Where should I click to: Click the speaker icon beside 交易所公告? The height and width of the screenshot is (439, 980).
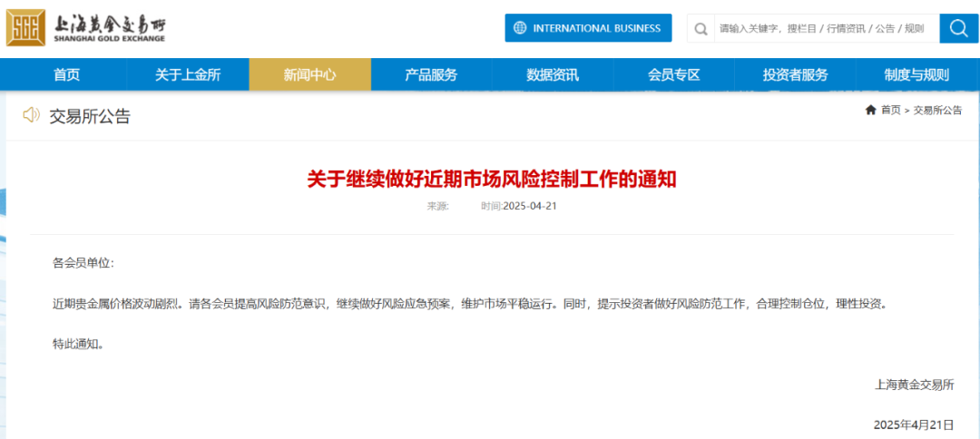[x=32, y=115]
